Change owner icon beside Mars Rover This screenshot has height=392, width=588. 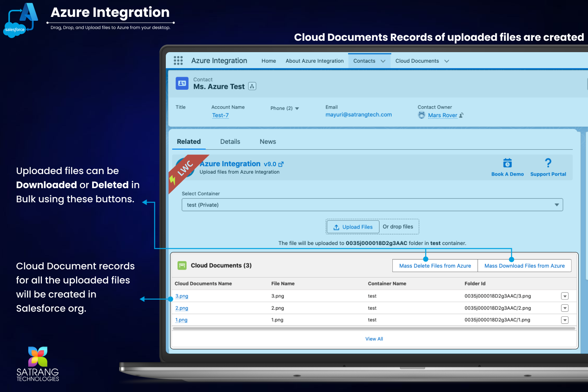coord(461,115)
